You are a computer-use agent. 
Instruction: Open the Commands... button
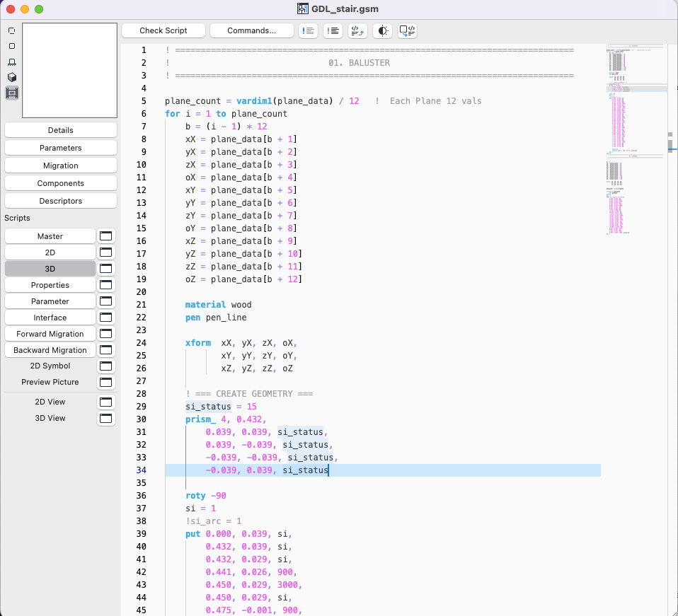252,30
